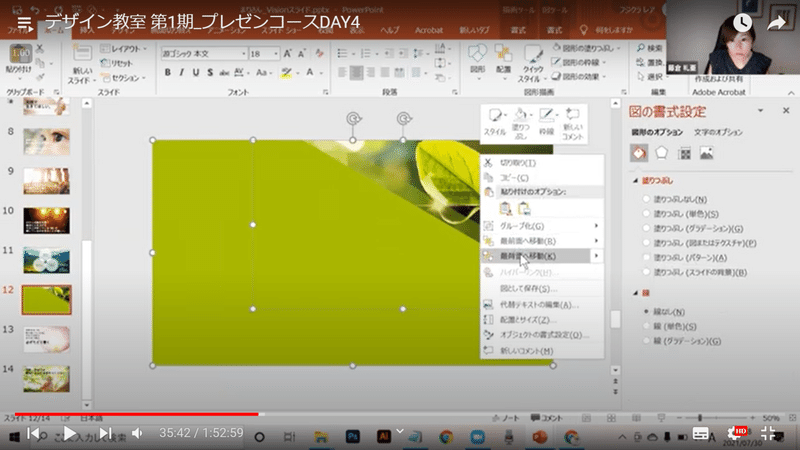
Task: Collapse the 塗りつぶし section
Action: 635,181
